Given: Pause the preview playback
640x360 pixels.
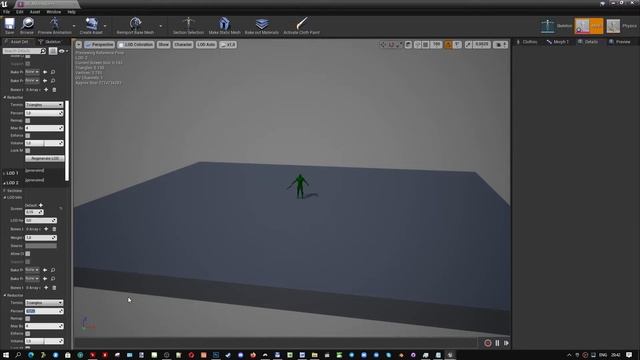Looking at the screenshot, I should (497, 343).
